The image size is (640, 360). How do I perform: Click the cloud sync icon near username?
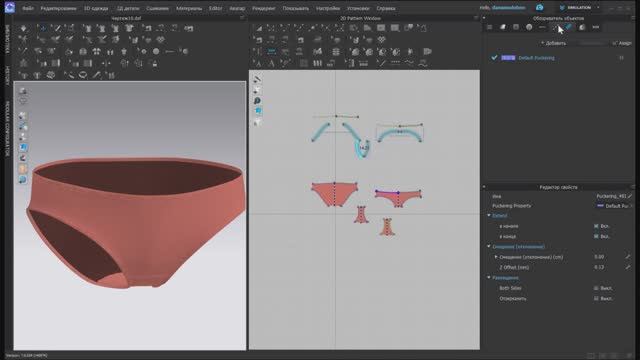coord(540,7)
